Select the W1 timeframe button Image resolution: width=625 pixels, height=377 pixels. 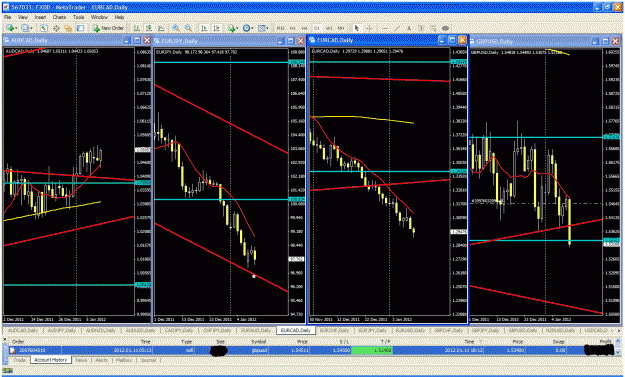click(329, 28)
